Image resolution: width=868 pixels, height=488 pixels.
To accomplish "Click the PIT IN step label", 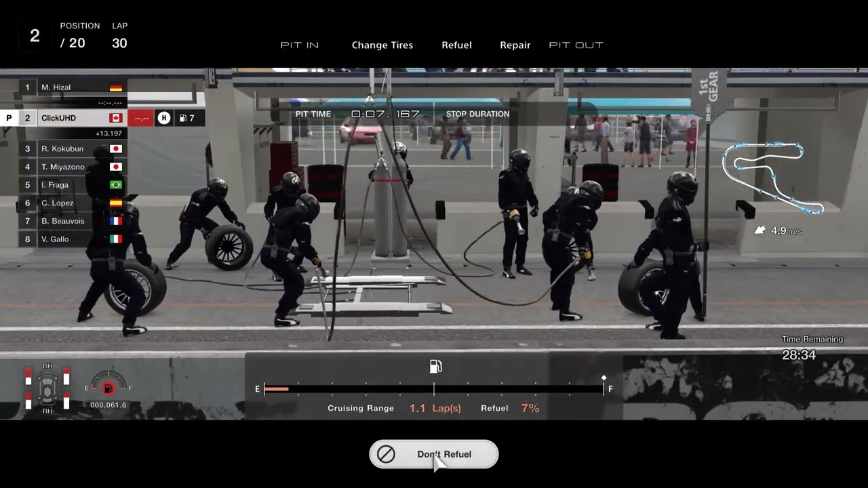I will pos(300,45).
